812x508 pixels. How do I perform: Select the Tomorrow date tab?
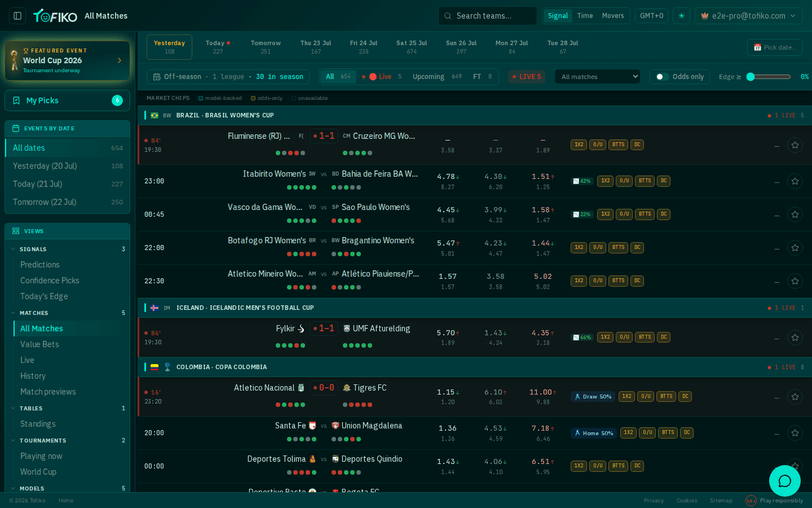pyautogui.click(x=266, y=47)
